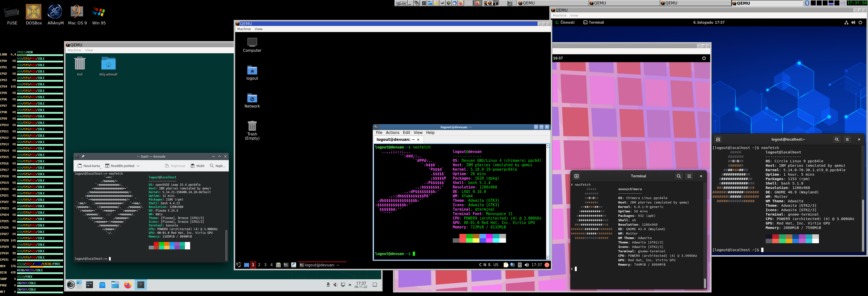Open the openSUSE application launcher
The width and height of the screenshot is (868, 296).
point(71,285)
